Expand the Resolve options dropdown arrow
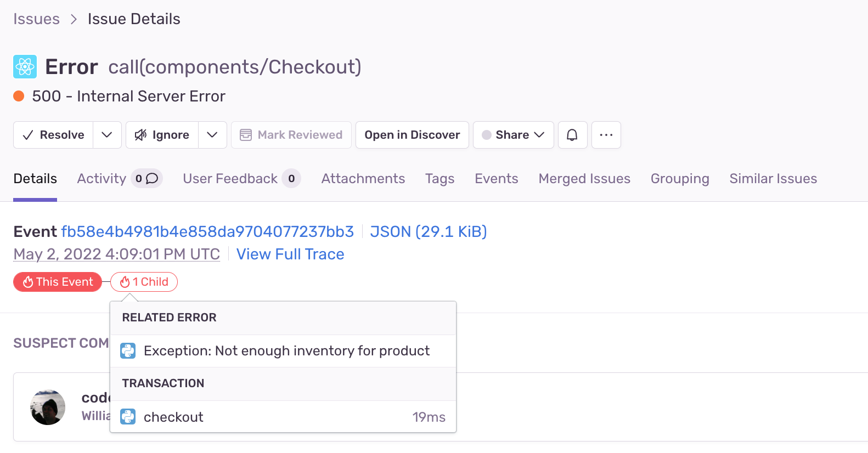The height and width of the screenshot is (453, 868). coord(107,135)
